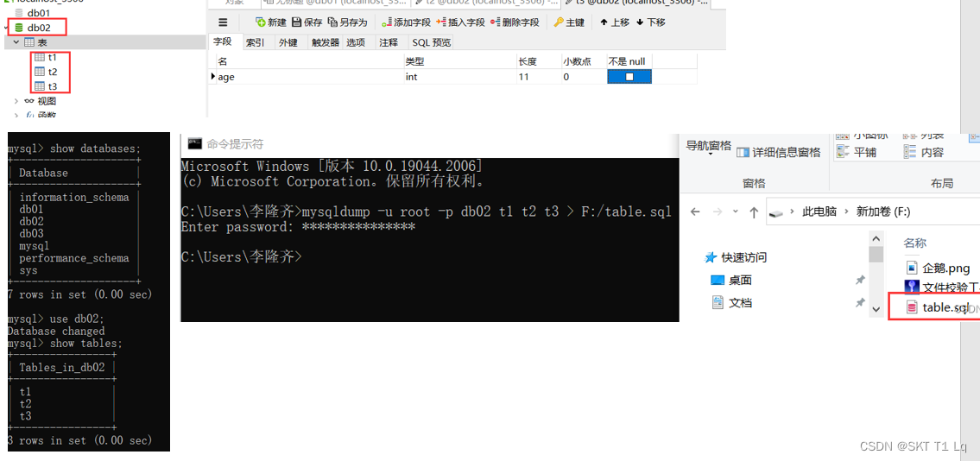Screen dimensions: 980x461
Task: Switch to the 触发器 (Triggers) tab
Action: click(326, 42)
